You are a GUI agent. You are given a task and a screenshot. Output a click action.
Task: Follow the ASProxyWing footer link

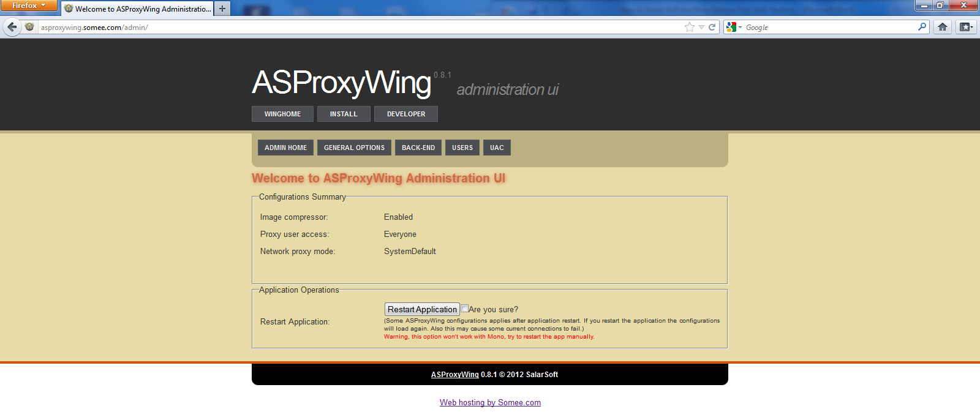pyautogui.click(x=454, y=375)
